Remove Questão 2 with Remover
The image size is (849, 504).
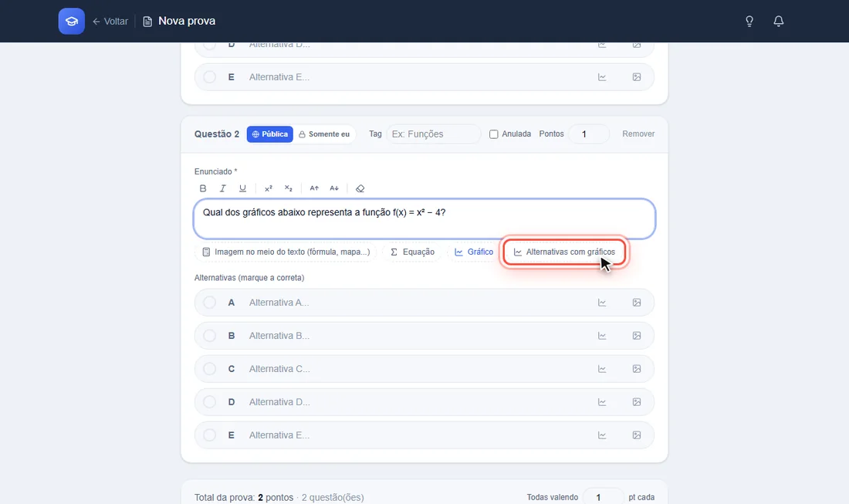pos(638,134)
